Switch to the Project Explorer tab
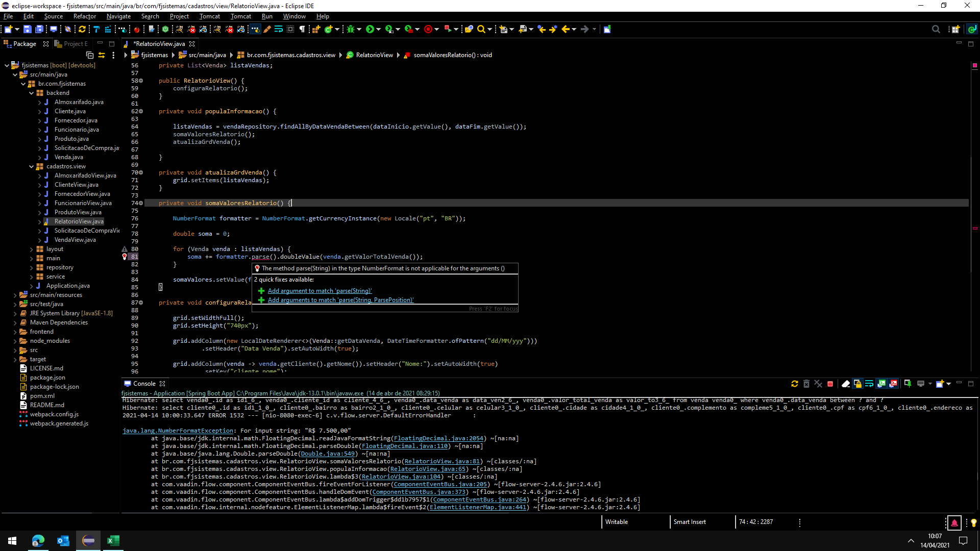Image resolution: width=980 pixels, height=551 pixels. point(71,44)
